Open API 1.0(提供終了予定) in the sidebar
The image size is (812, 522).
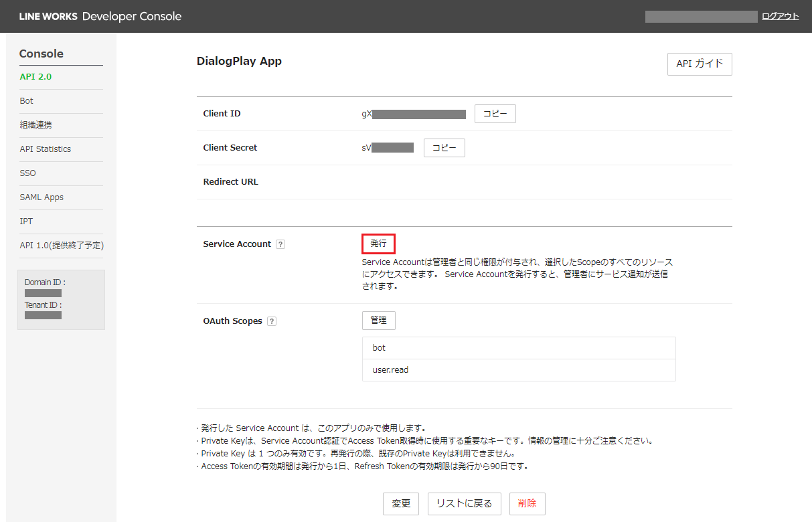pyautogui.click(x=62, y=246)
